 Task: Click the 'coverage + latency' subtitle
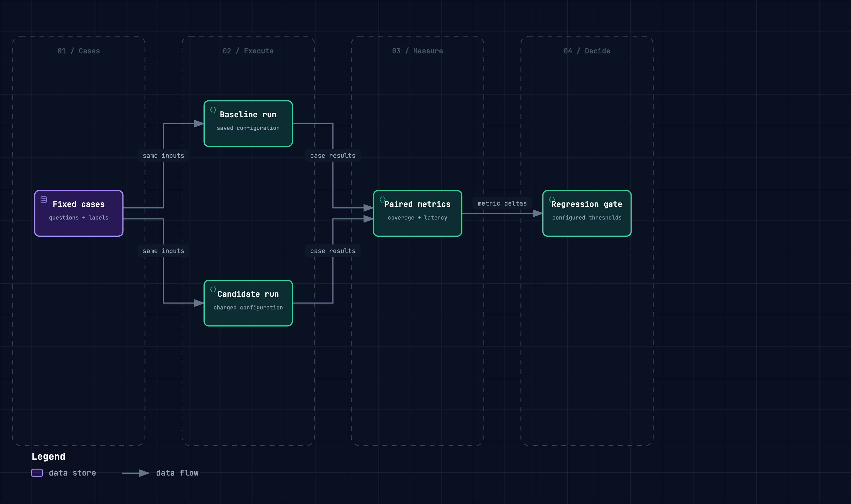(417, 218)
